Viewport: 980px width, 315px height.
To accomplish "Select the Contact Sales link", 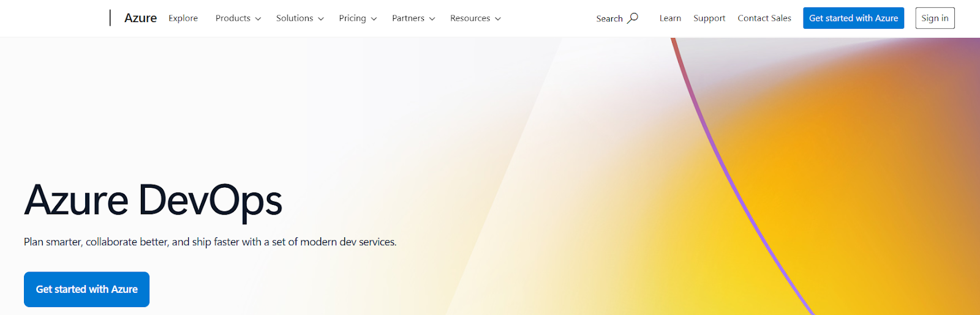I will 764,18.
